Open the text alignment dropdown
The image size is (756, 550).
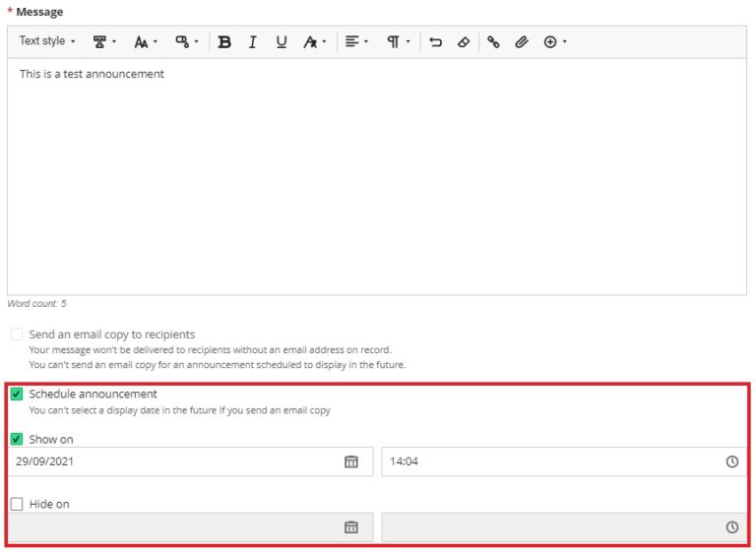click(x=356, y=42)
